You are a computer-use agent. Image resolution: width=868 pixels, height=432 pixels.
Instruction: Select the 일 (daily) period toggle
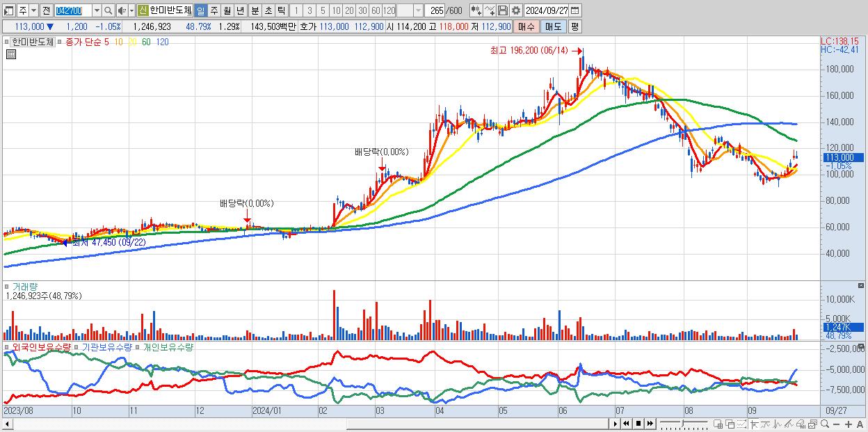pos(200,10)
